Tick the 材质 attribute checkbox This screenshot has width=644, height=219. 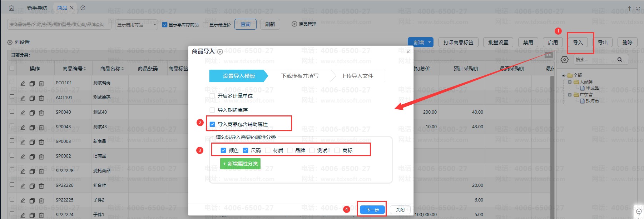click(268, 150)
